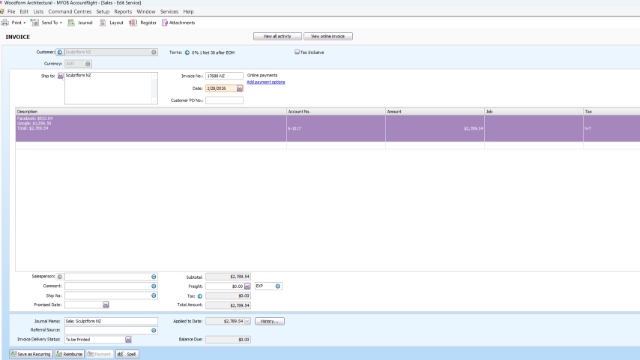Open the Ship to address dropdown
The image size is (640, 360).
pyautogui.click(x=60, y=76)
